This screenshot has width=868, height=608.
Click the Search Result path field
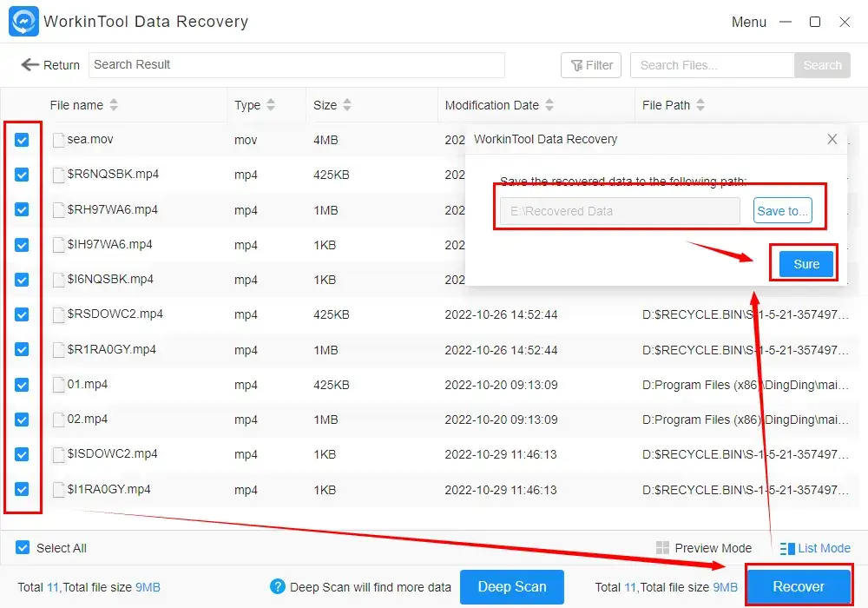click(297, 65)
